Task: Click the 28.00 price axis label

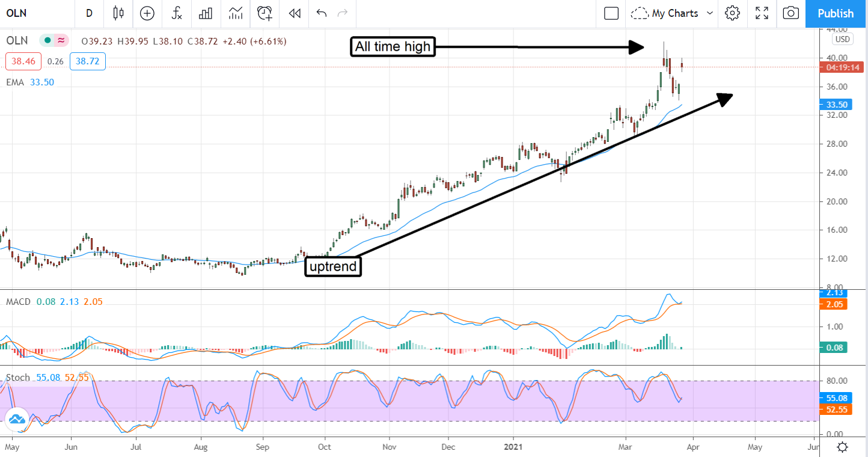Action: (837, 144)
